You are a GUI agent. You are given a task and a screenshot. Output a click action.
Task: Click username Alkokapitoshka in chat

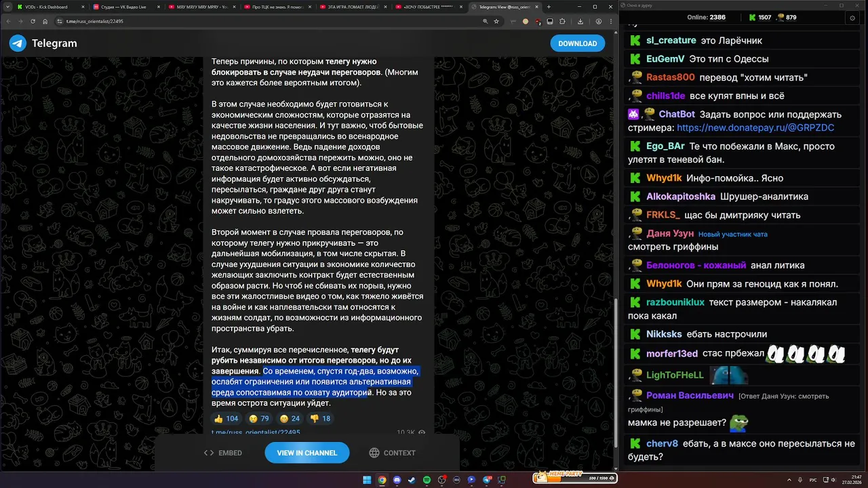click(681, 197)
